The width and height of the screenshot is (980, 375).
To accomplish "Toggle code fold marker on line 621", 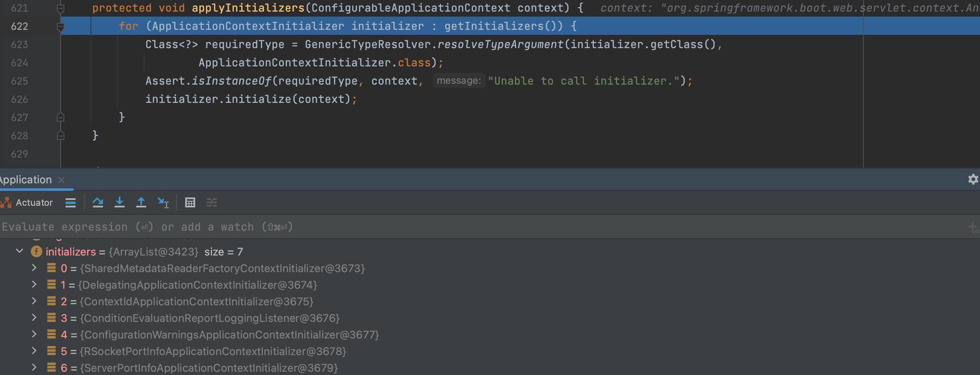I will click(61, 8).
